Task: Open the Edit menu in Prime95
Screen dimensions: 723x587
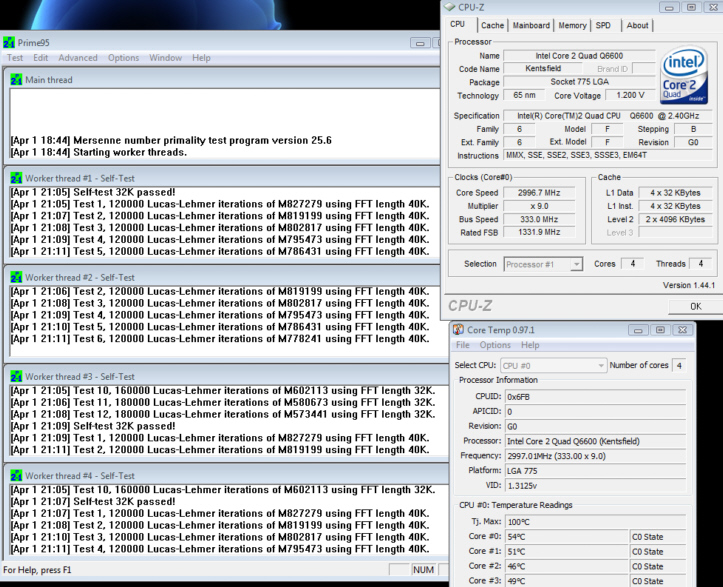Action: [41, 58]
